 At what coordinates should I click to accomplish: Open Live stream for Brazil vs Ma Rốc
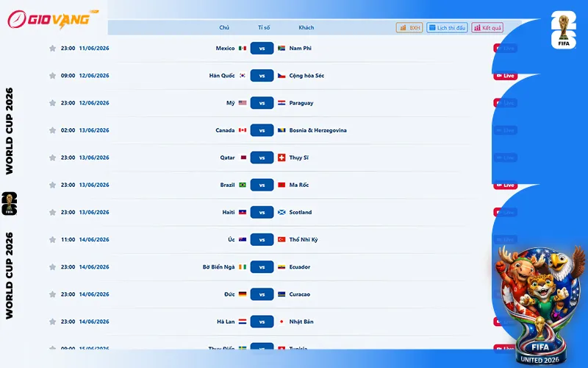click(x=505, y=185)
